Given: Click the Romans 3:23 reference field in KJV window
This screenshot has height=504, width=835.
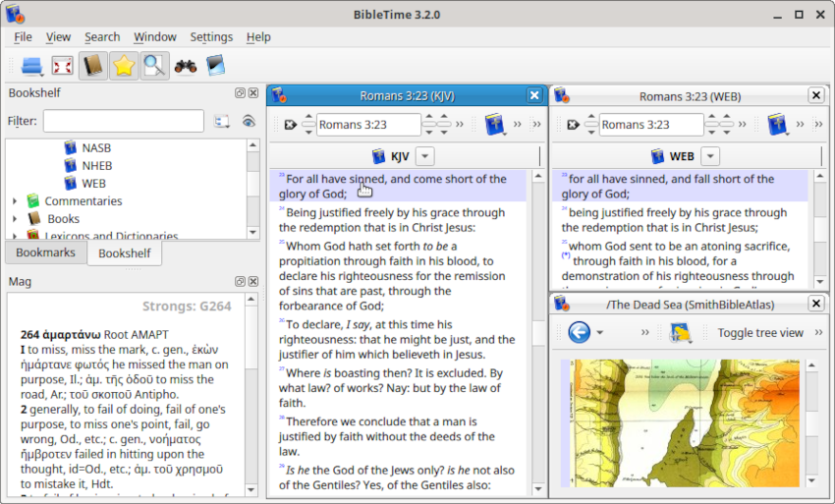Looking at the screenshot, I should (x=368, y=125).
